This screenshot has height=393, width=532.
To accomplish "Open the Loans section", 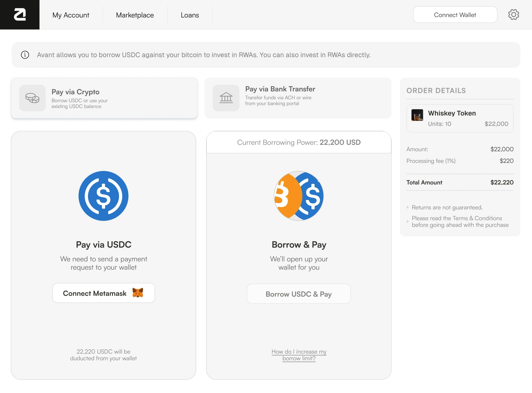I will [x=190, y=15].
